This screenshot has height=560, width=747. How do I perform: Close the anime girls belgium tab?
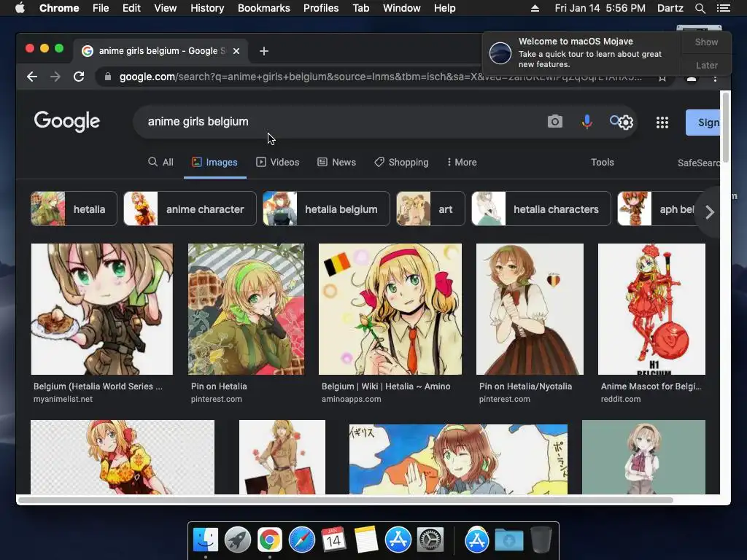236,51
